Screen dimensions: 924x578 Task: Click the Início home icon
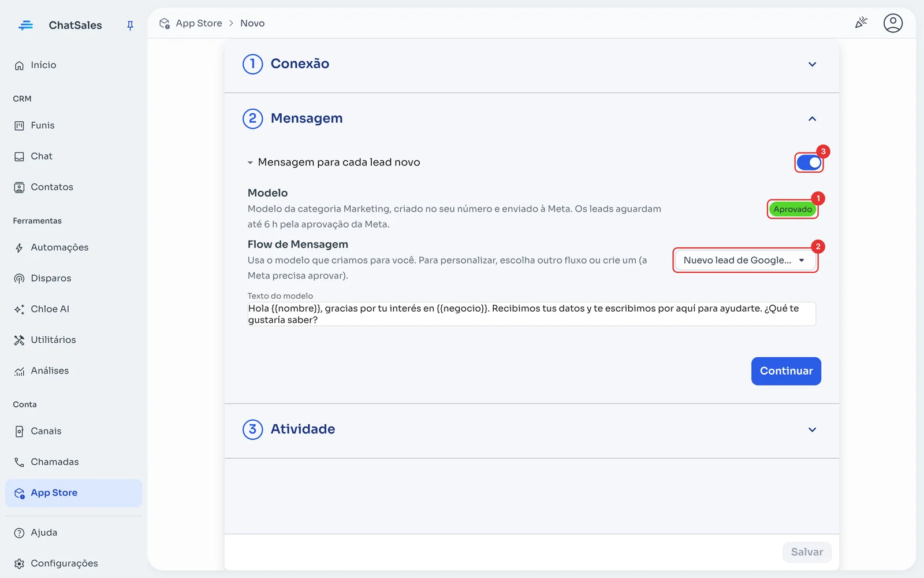(x=19, y=65)
